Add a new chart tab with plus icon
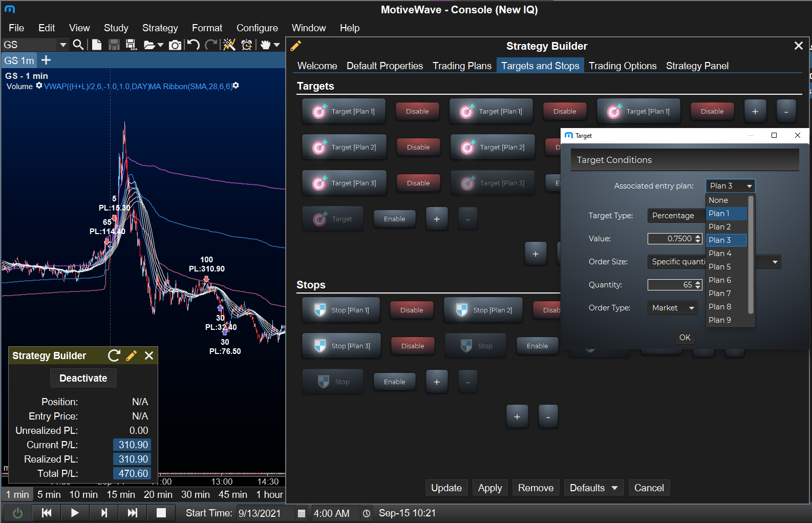 46,60
